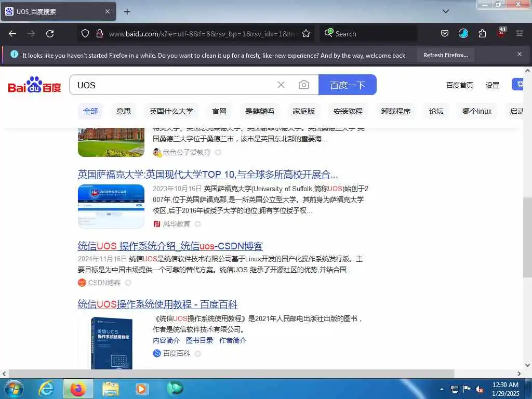Open the red extension icon with badge 41
Image resolution: width=532 pixels, height=399 pixels.
501,32
